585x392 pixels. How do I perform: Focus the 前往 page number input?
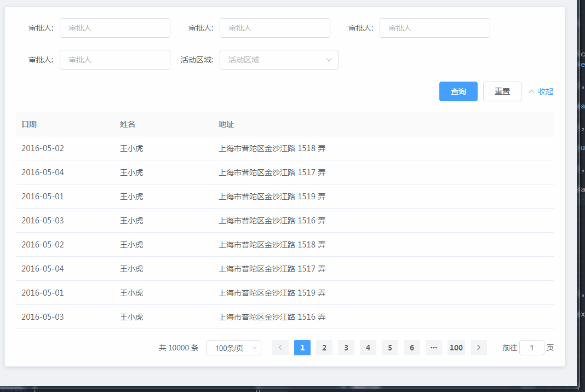(x=532, y=348)
